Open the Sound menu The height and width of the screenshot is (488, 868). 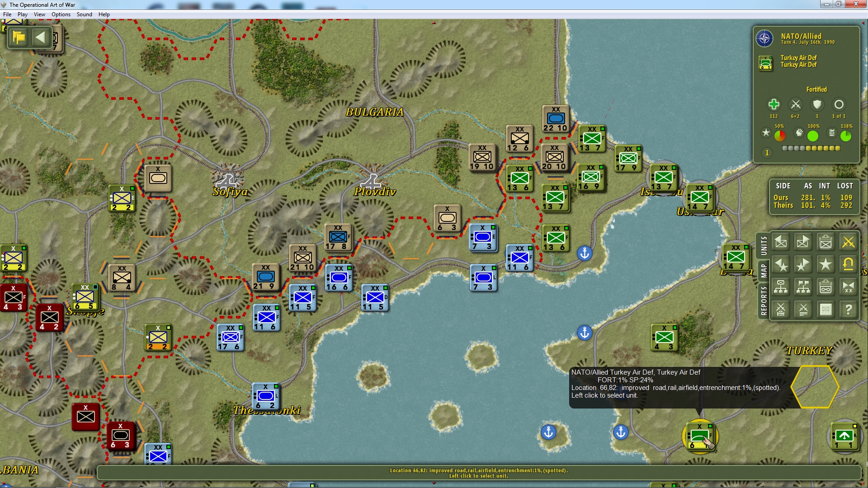click(85, 14)
